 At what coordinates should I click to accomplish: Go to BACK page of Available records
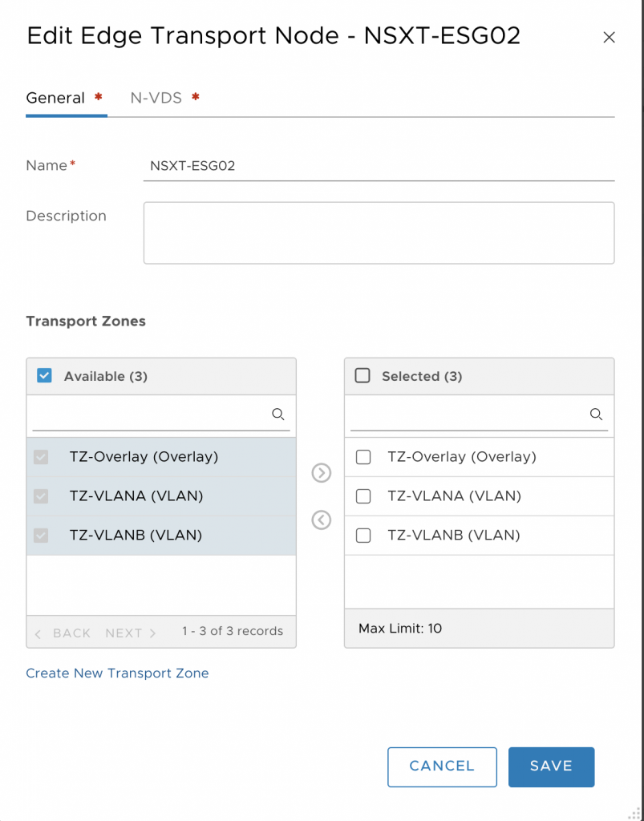point(63,633)
